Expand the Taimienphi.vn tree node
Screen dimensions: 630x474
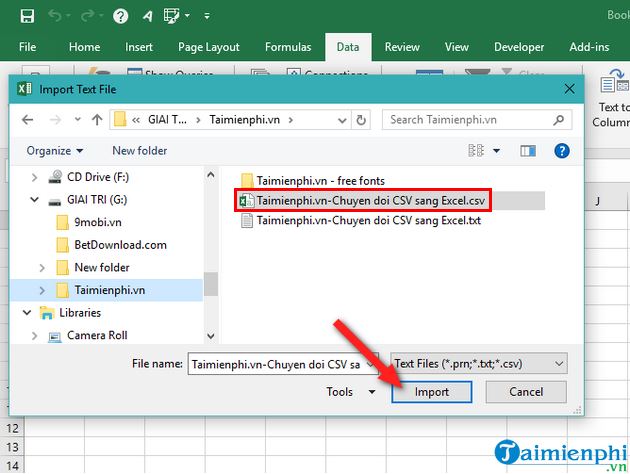[x=42, y=290]
